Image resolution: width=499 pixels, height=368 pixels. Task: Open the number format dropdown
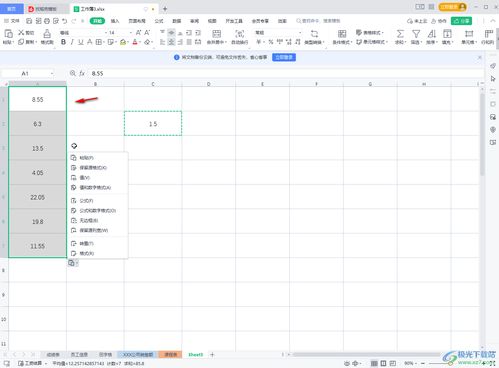point(300,33)
